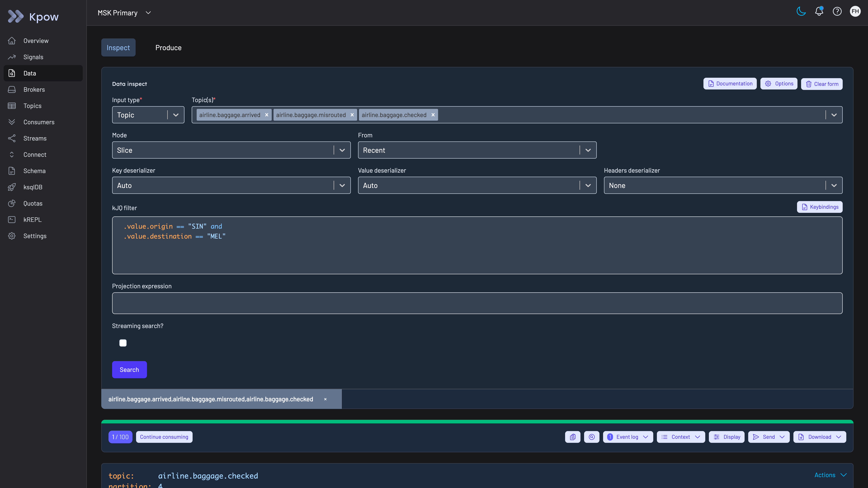The height and width of the screenshot is (488, 868).
Task: Enable the Streaming search checkbox
Action: [123, 343]
